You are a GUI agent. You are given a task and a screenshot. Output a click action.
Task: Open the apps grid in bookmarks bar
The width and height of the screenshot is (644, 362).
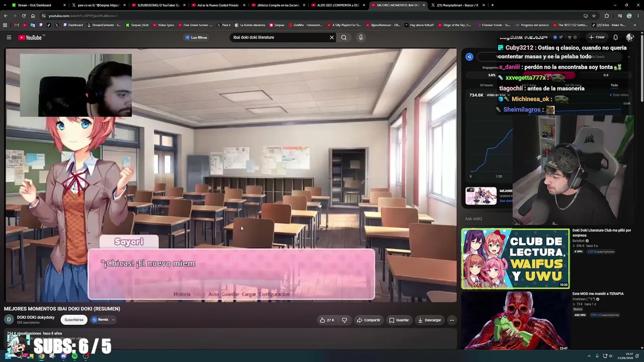click(6, 25)
